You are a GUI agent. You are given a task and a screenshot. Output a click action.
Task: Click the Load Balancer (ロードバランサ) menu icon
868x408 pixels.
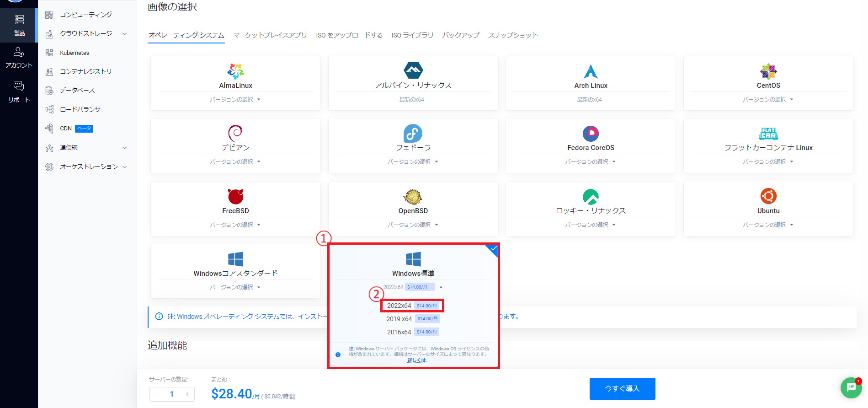(49, 109)
